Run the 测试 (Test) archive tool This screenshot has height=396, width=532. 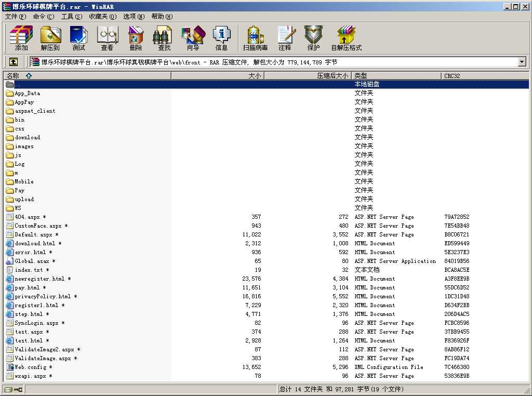point(79,38)
